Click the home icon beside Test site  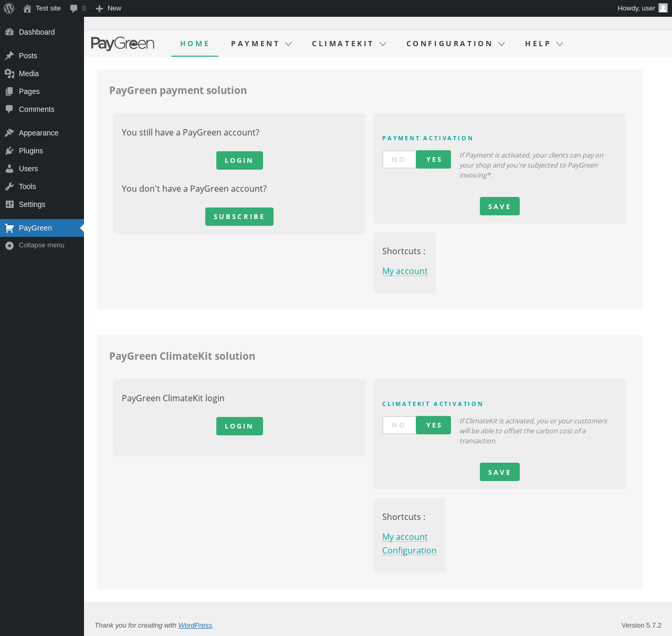click(27, 8)
